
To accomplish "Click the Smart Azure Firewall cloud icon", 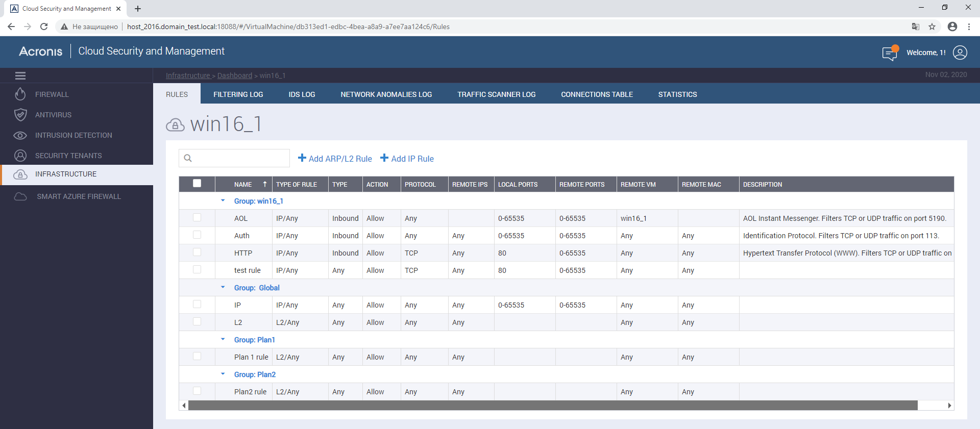I will 20,196.
